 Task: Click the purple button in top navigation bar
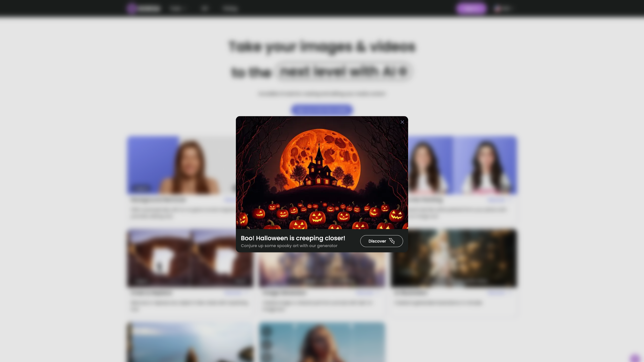tap(471, 8)
